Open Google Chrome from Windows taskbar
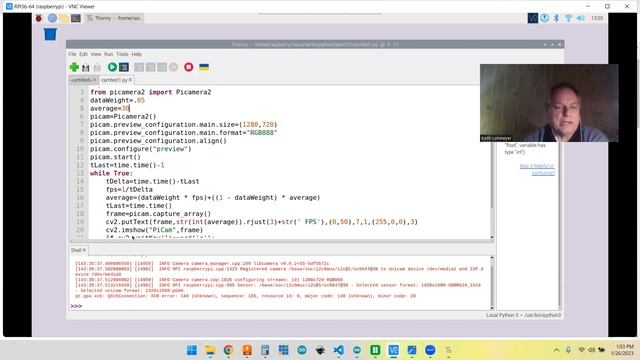This screenshot has width=640, height=360. pos(228,350)
